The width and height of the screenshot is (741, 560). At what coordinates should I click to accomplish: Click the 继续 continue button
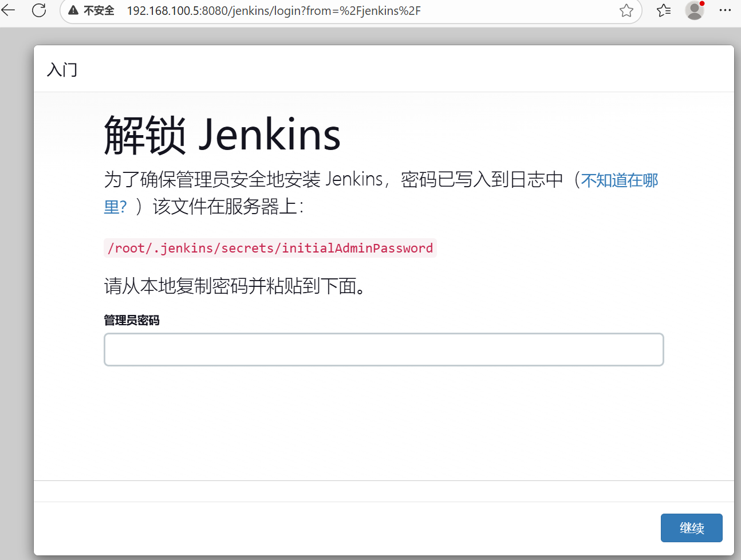(691, 528)
